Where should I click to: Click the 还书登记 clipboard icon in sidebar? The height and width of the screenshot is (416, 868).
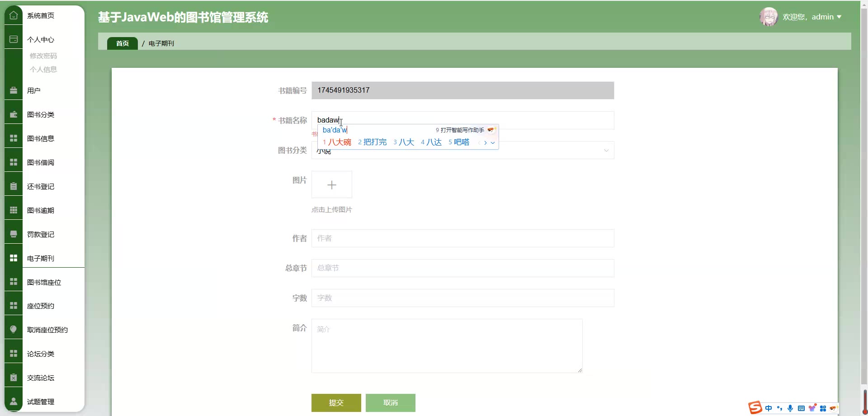point(14,186)
